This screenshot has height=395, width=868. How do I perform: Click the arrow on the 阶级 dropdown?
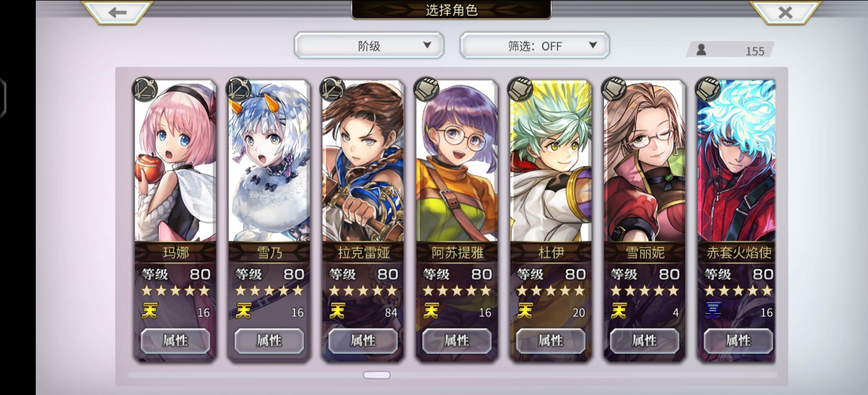(x=427, y=45)
